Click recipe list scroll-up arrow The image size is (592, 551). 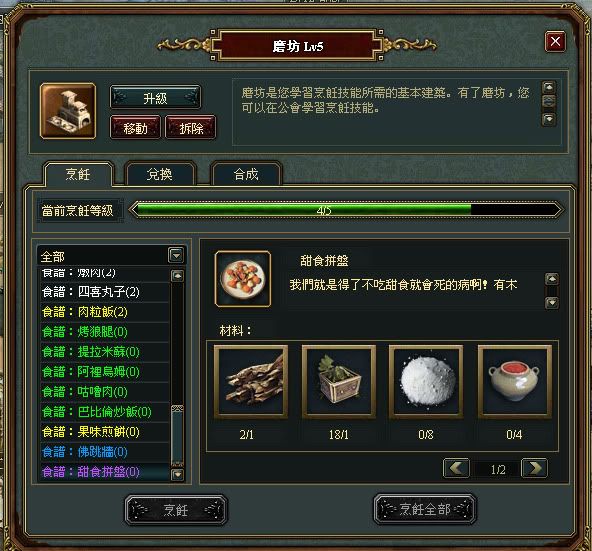[177, 275]
